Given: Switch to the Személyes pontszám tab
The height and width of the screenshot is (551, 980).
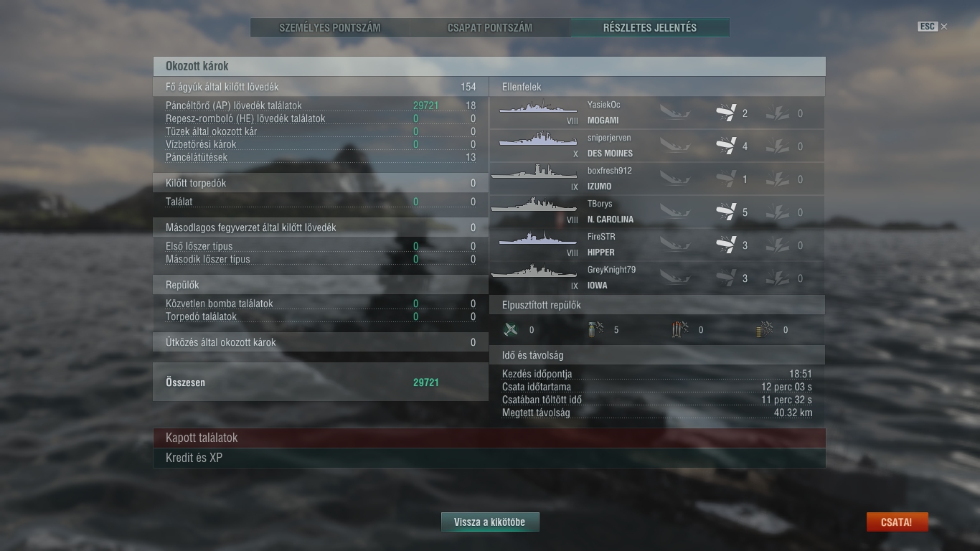Looking at the screenshot, I should [x=330, y=28].
